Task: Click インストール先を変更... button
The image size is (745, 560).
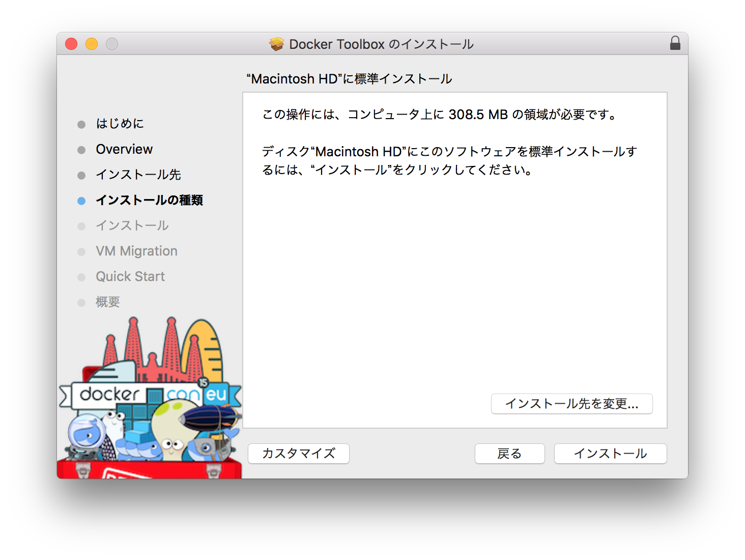Action: (571, 404)
